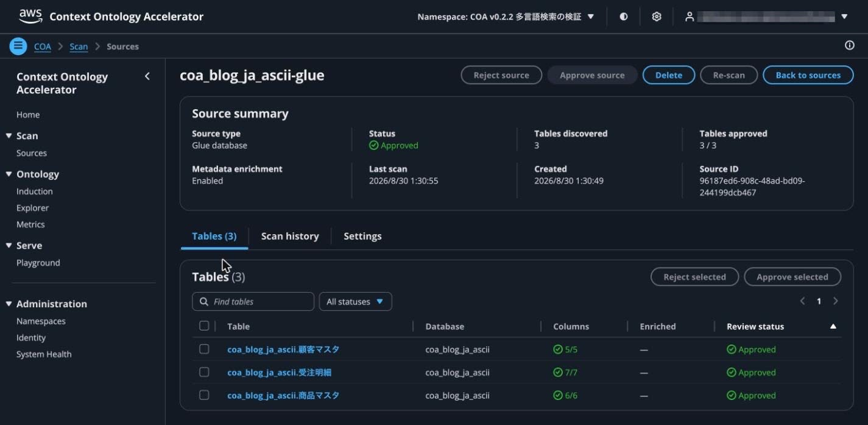Collapse the Serve navigation section
Viewport: 868px width, 425px height.
tap(9, 246)
